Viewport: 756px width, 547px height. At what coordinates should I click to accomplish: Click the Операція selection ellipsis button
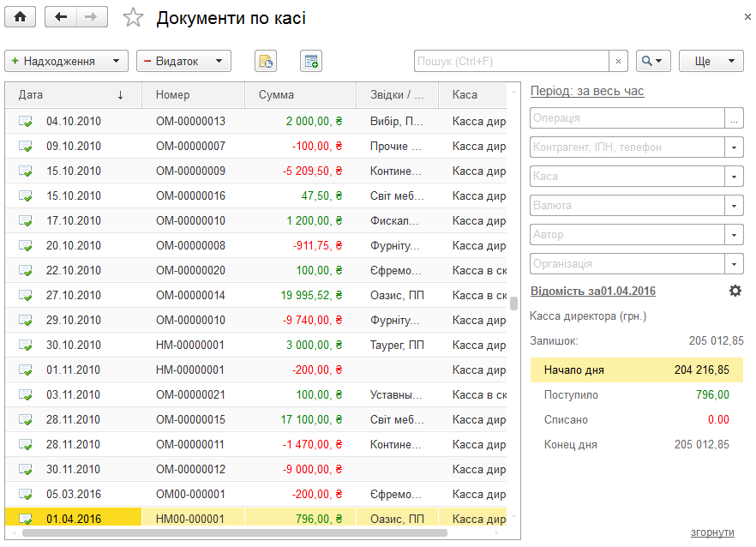point(734,118)
